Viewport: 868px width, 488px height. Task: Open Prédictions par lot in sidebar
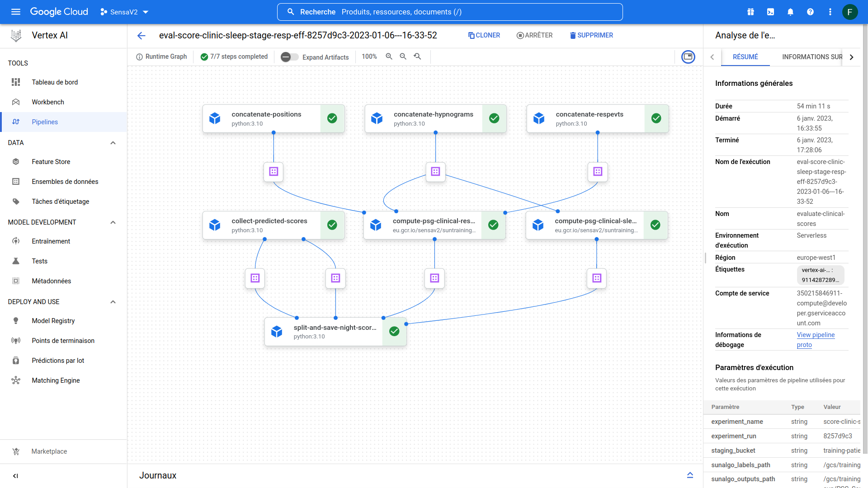point(63,361)
